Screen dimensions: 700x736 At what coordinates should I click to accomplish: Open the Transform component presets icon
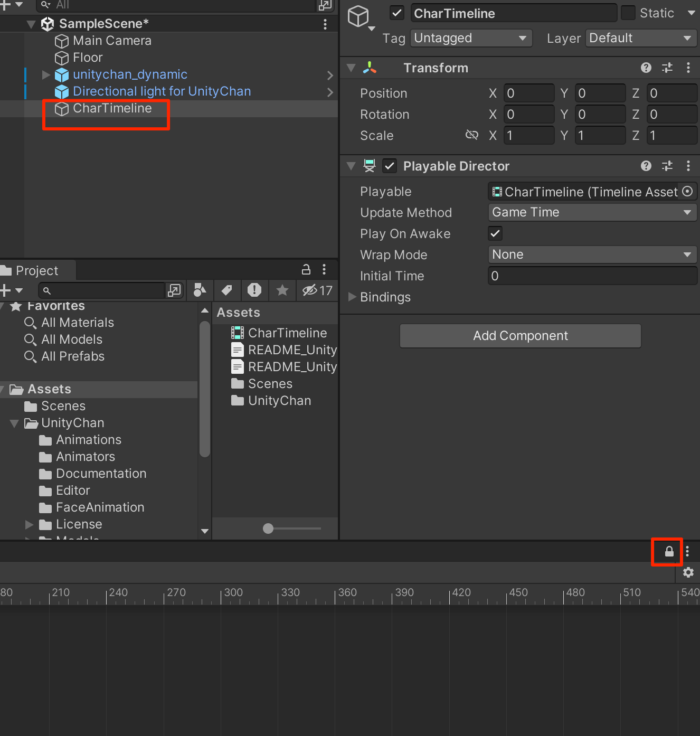(667, 68)
